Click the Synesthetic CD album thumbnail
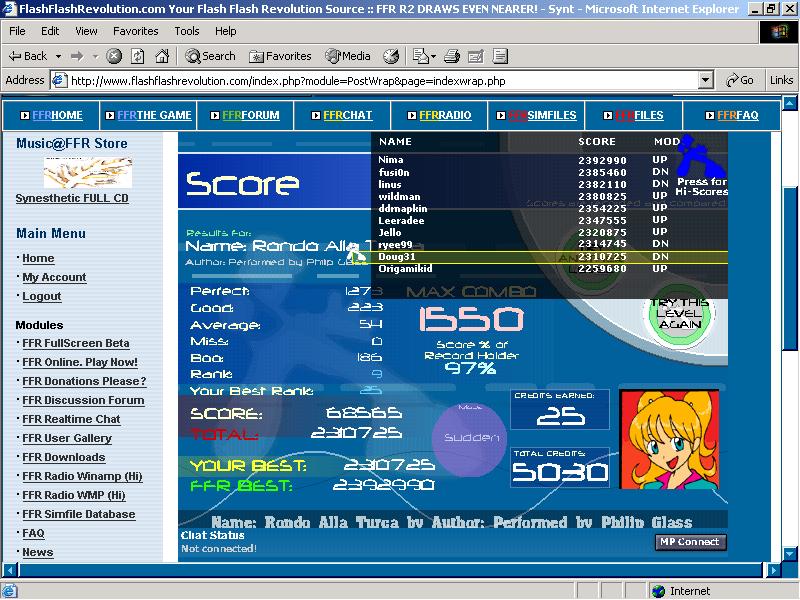Viewport: 800px width, 600px height. pos(88,172)
